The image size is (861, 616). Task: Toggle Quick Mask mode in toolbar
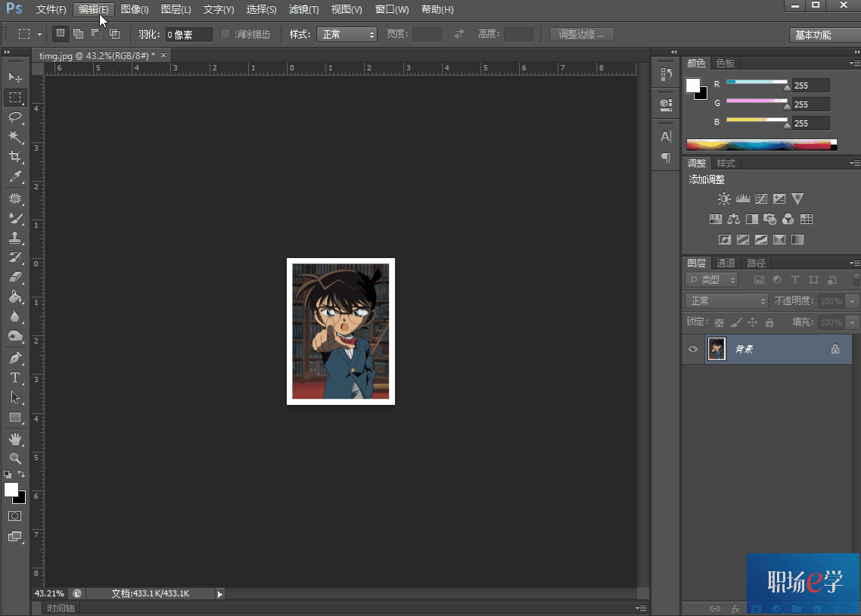click(14, 515)
